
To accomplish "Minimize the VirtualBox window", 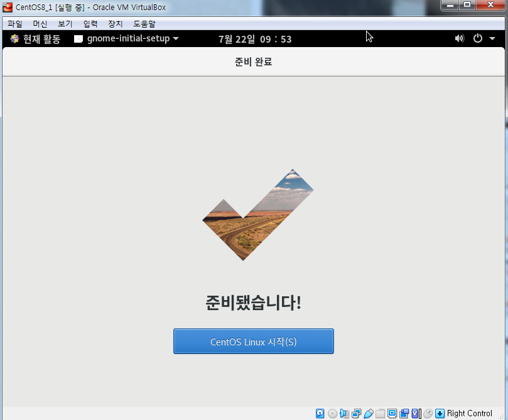I will pyautogui.click(x=450, y=5).
